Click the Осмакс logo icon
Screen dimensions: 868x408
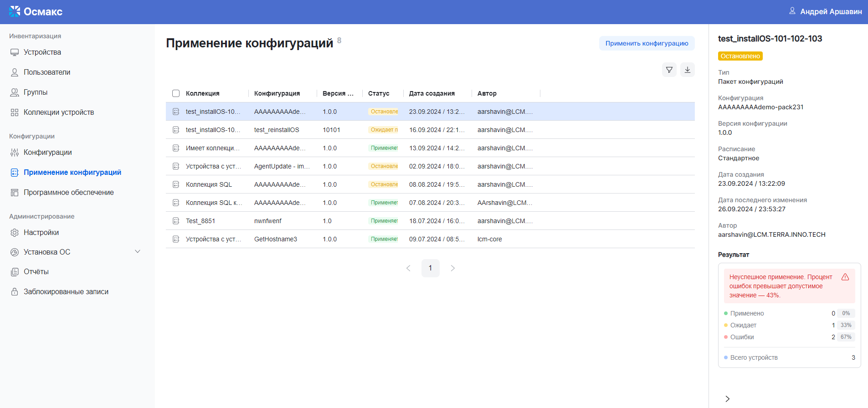click(15, 11)
